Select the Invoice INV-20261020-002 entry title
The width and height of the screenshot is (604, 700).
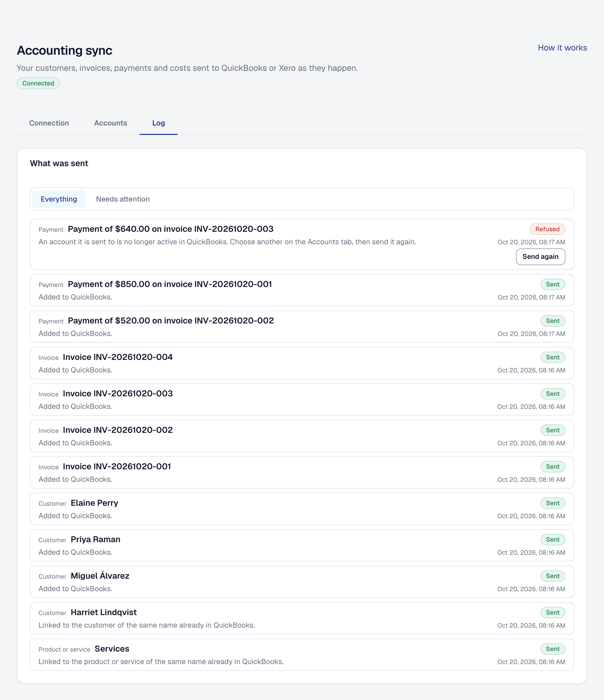pyautogui.click(x=118, y=430)
